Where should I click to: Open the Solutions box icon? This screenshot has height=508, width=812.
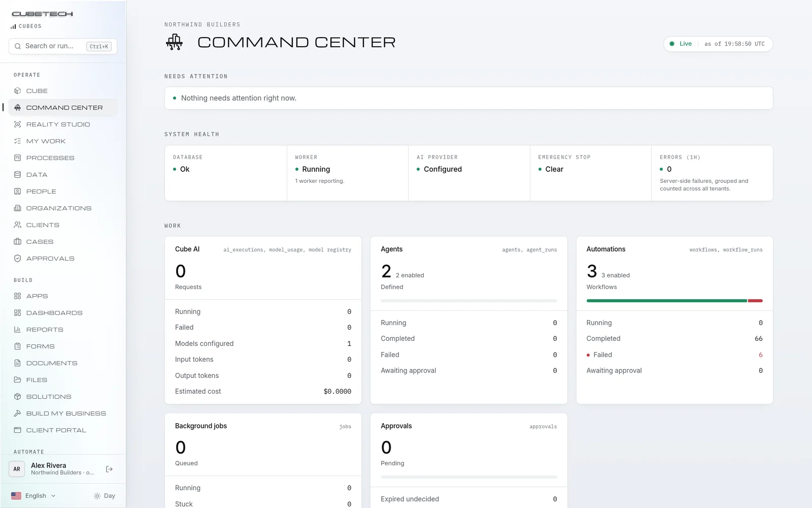[17, 397]
